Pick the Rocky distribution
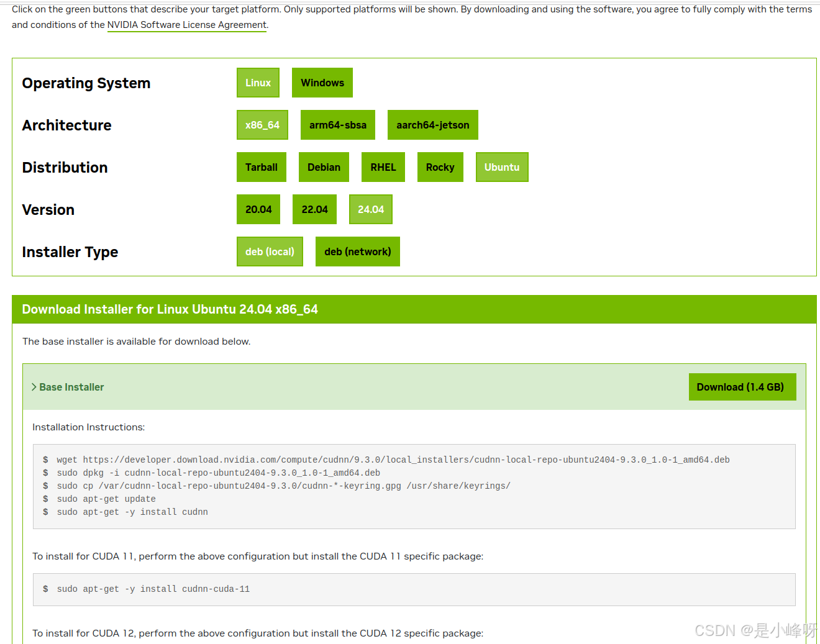 (x=440, y=167)
